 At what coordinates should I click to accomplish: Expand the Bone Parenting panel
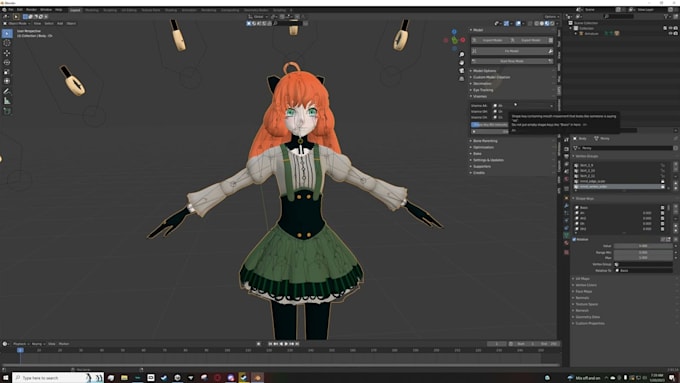(x=484, y=141)
